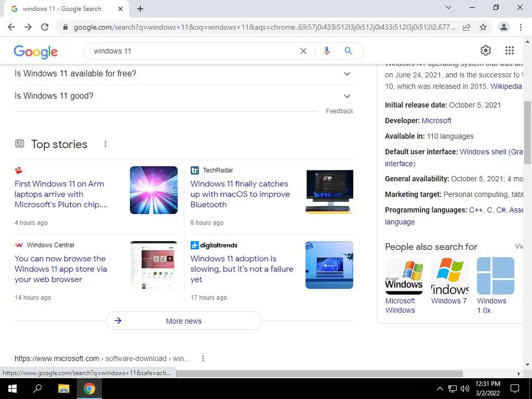The height and width of the screenshot is (399, 532).
Task: Open the Windows shell link
Action: click(483, 152)
